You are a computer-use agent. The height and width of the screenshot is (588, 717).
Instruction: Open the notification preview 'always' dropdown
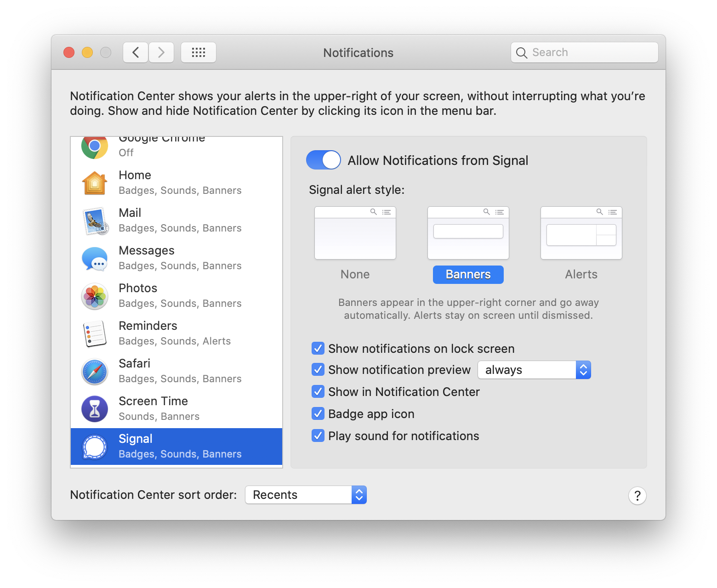(535, 370)
